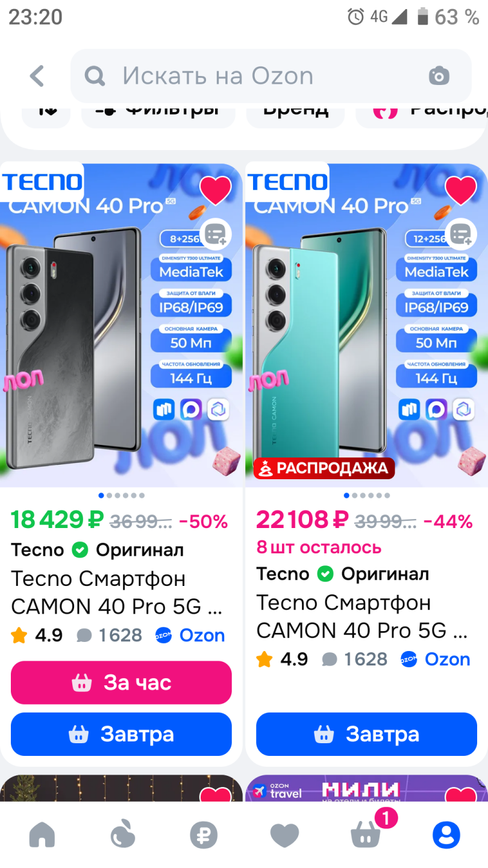Add the 22 108 ₽ phone with 'Завтра' button
The image size is (488, 868).
point(366,734)
